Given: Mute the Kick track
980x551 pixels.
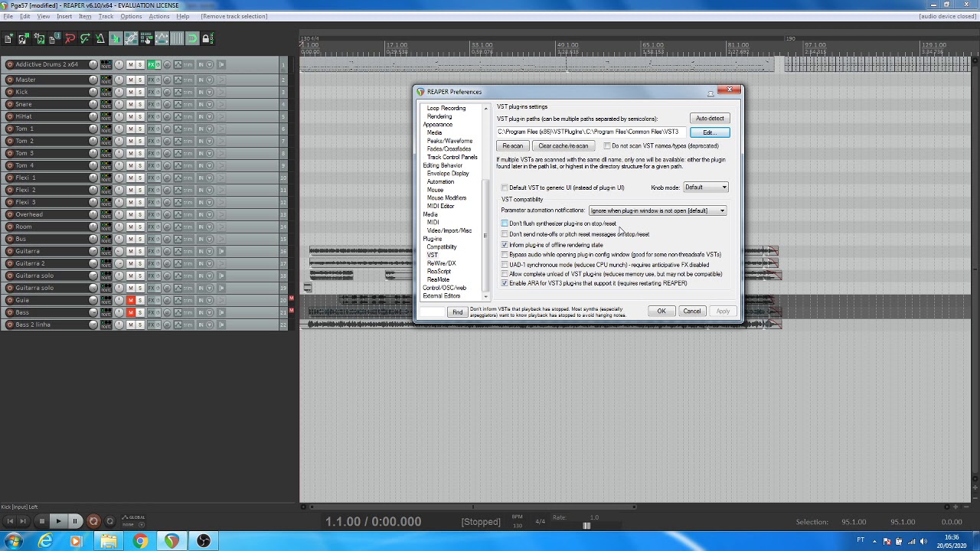Looking at the screenshot, I should coord(130,92).
